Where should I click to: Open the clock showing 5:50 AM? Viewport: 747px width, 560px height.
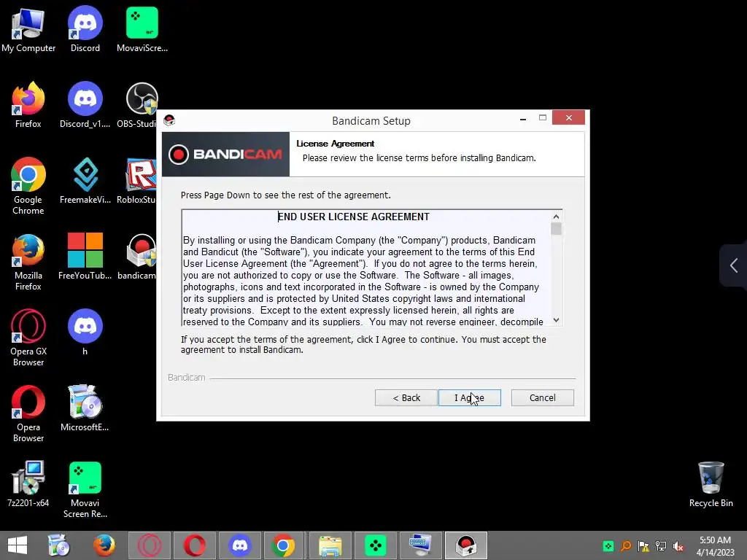(715, 545)
